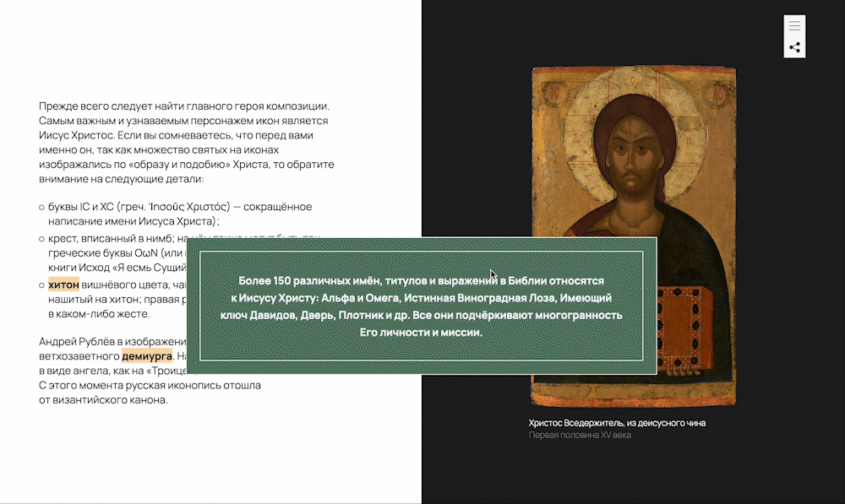845x504 pixels.
Task: Click the share network nodes symbol
Action: 794,47
